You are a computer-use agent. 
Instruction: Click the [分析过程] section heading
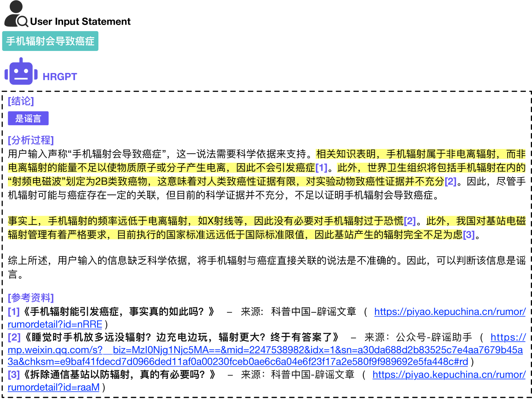[31, 140]
